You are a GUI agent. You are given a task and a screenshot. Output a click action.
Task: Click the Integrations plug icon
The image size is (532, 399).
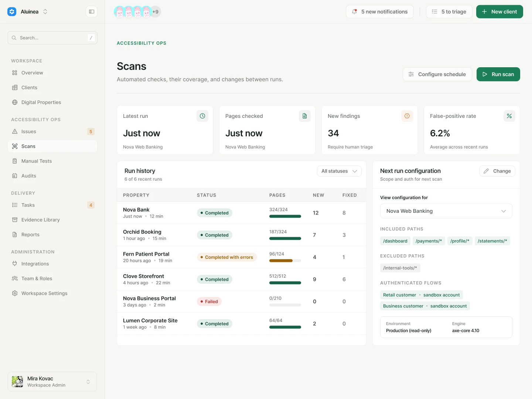pos(15,264)
